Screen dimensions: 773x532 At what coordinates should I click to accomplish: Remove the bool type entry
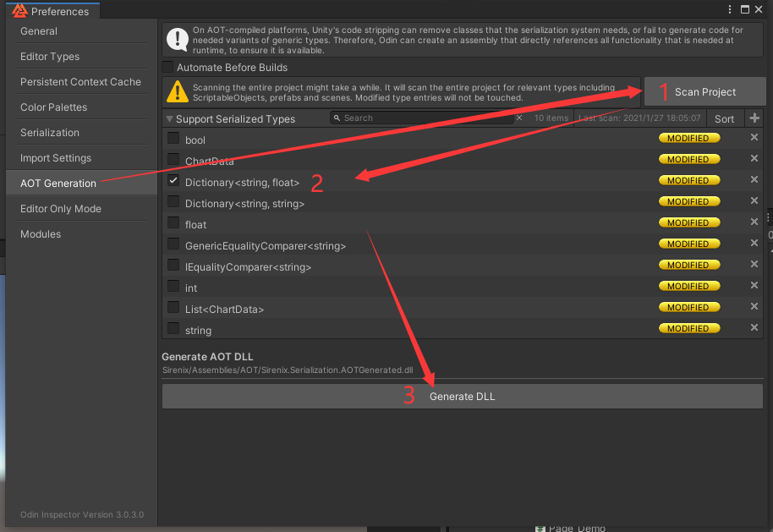pyautogui.click(x=754, y=138)
